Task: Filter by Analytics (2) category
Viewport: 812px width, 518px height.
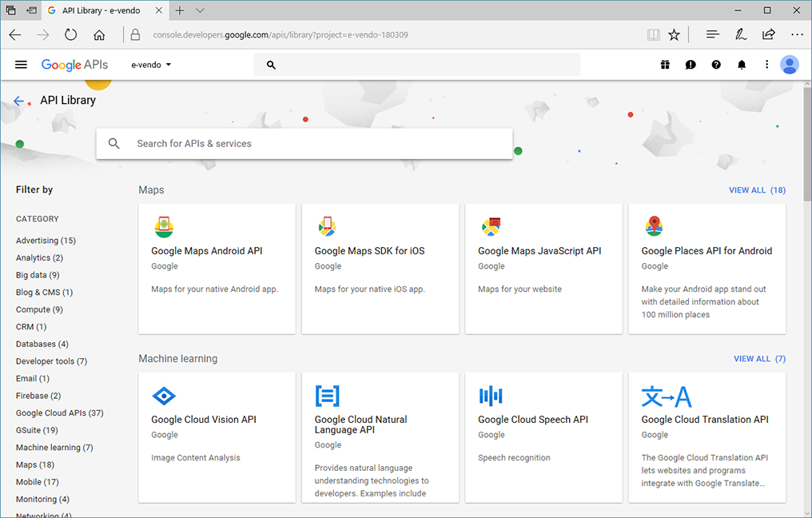Action: (x=39, y=258)
